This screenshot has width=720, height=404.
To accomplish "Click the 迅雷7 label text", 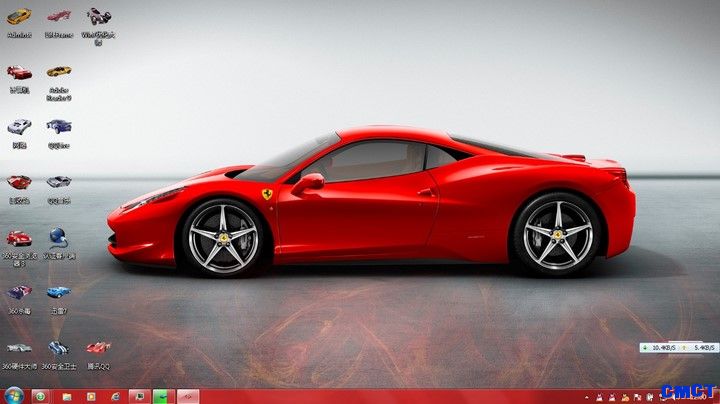I will tap(59, 311).
